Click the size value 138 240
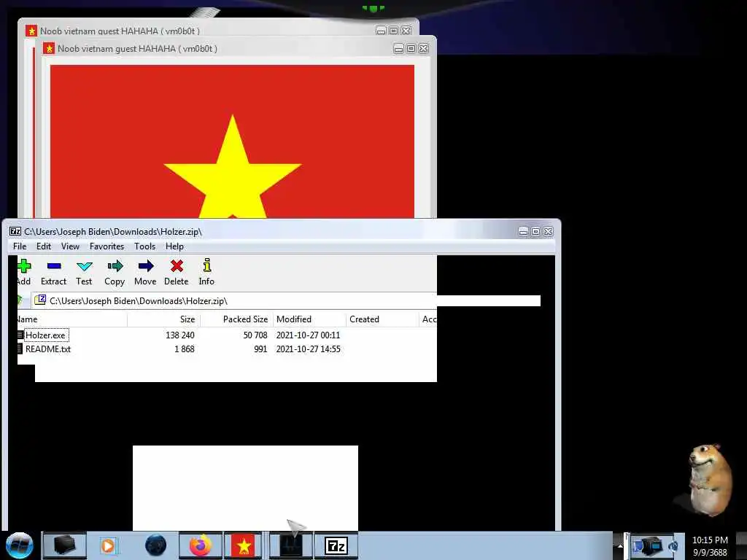The height and width of the screenshot is (560, 747). click(x=180, y=335)
